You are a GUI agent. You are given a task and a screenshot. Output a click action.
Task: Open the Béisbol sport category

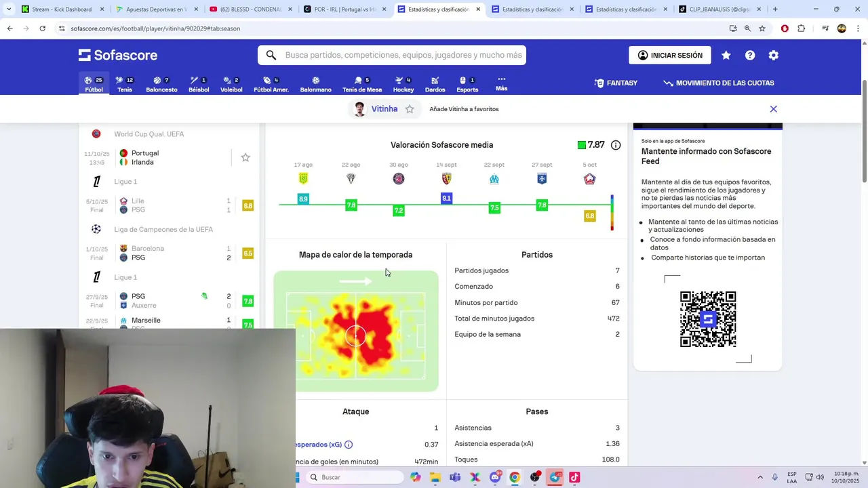pos(199,84)
